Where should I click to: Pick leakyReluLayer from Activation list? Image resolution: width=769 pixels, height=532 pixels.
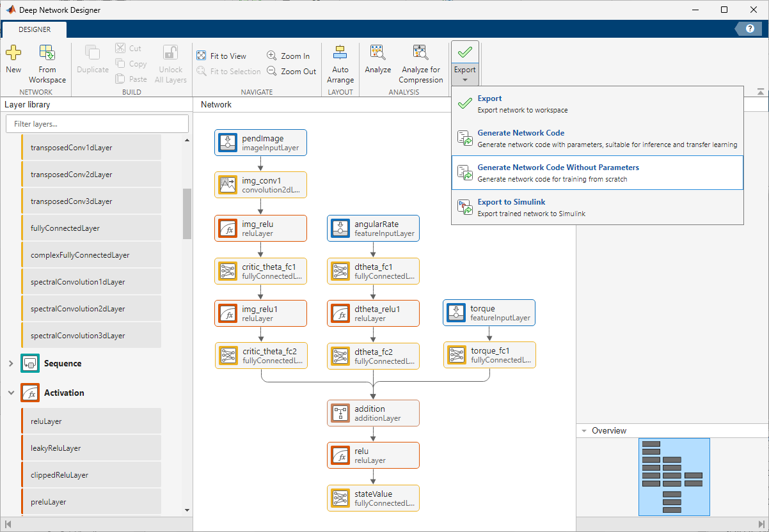[x=91, y=448]
